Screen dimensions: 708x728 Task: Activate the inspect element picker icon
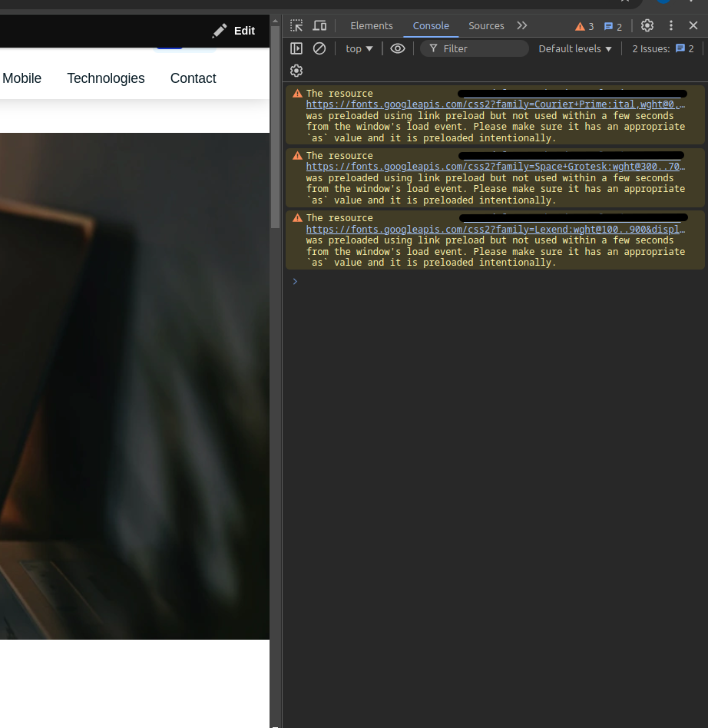(296, 25)
